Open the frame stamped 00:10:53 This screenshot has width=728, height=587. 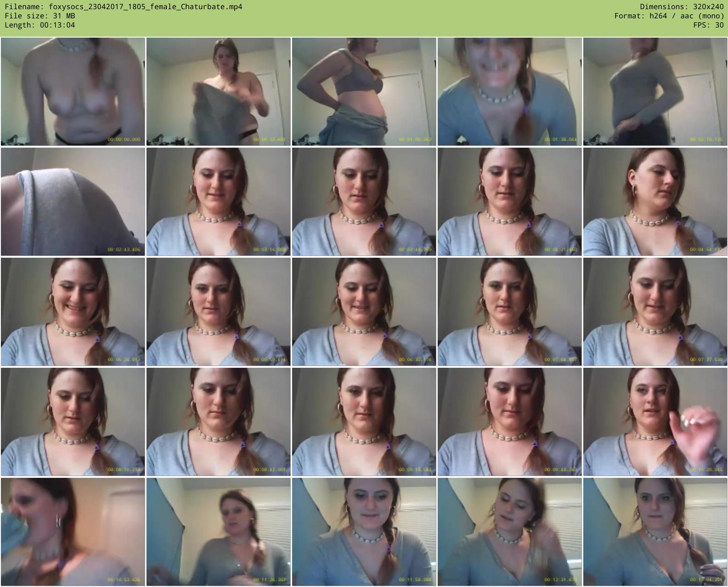tap(73, 532)
